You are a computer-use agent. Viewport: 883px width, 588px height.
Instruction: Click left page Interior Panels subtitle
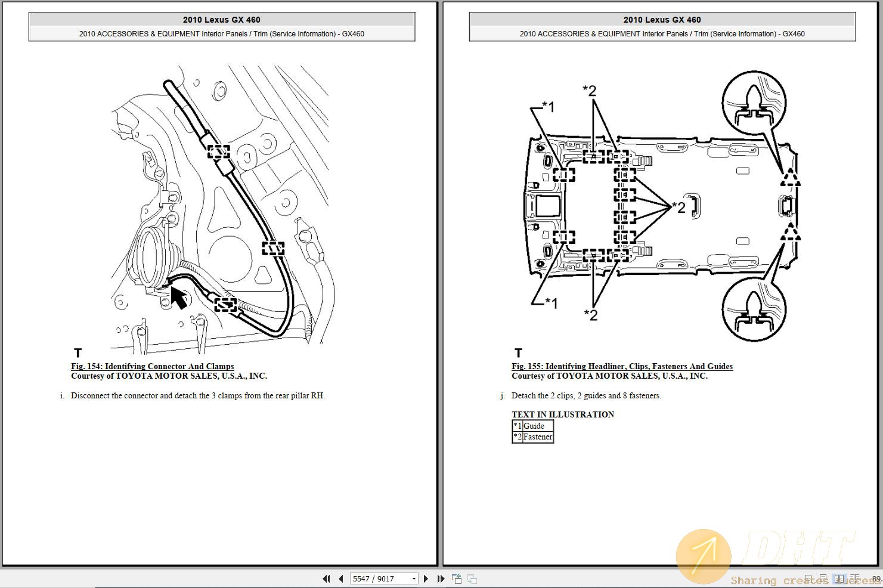222,33
